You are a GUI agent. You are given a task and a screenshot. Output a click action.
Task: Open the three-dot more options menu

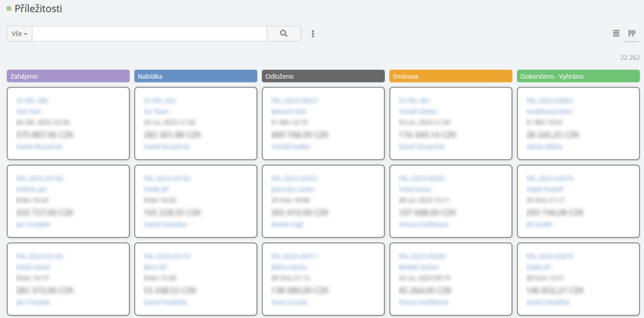[x=313, y=33]
